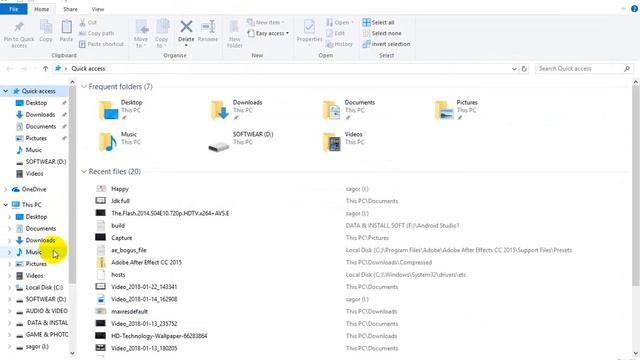
Task: Collapse the This PC tree node
Action: tap(6, 204)
